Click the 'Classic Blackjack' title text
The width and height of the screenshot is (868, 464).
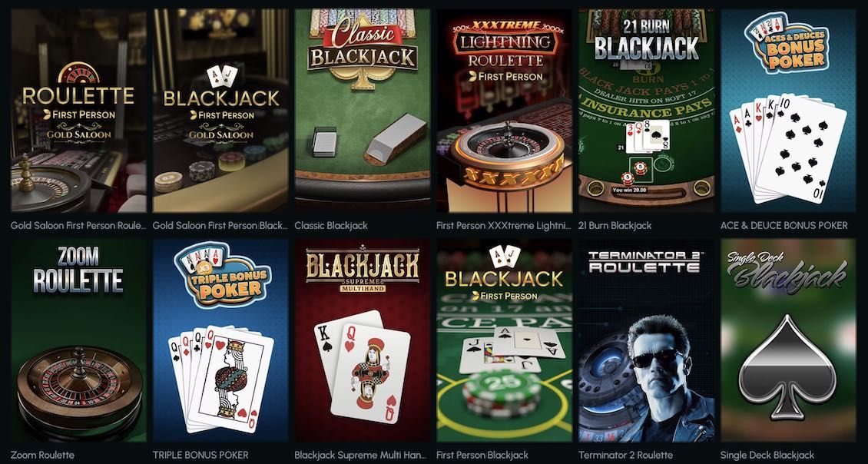pyautogui.click(x=331, y=225)
